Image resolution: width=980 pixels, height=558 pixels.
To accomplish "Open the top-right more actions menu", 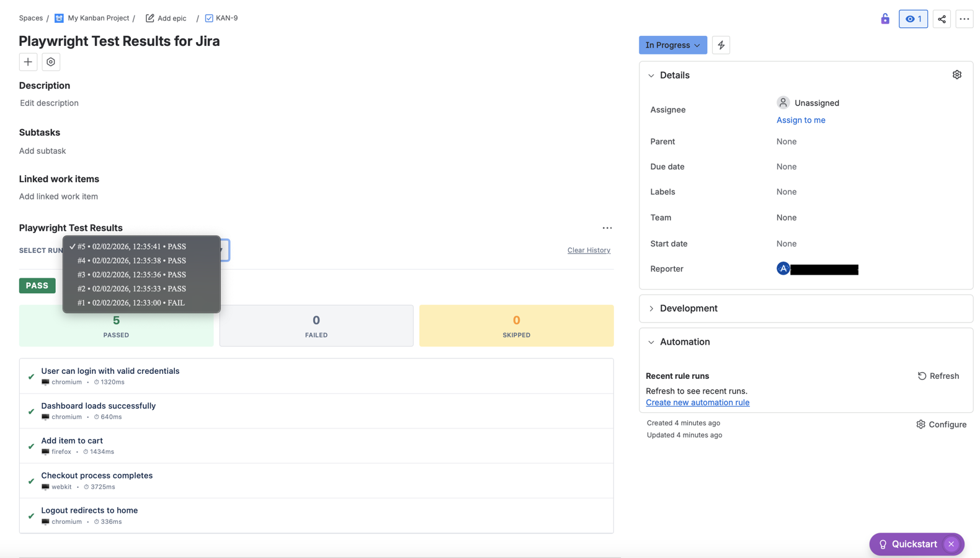I will [964, 19].
